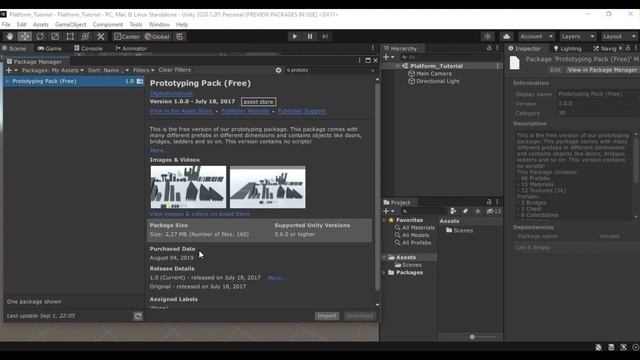Open Packages: My Assets dropdown
Viewport: 640px width, 360px height.
[52, 70]
